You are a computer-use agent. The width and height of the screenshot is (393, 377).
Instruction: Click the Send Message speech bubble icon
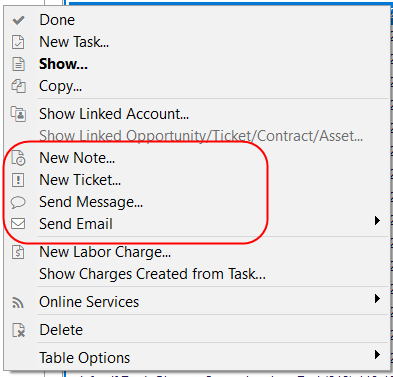pyautogui.click(x=18, y=202)
